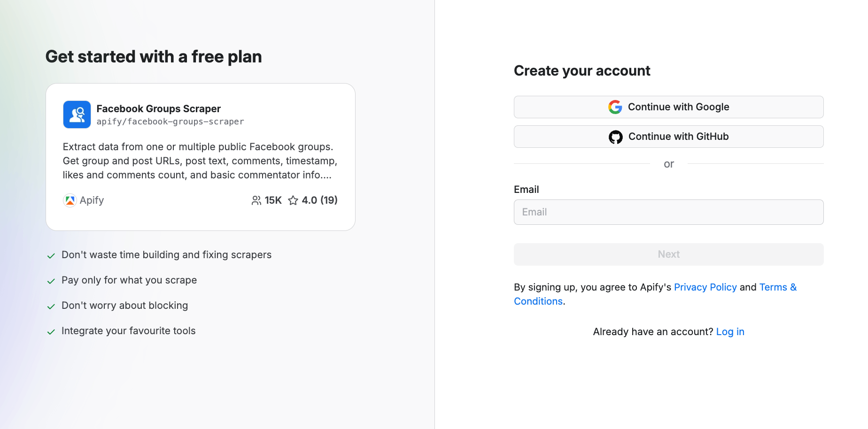This screenshot has height=429, width=868.
Task: Open the Terms & Conditions link
Action: [777, 287]
